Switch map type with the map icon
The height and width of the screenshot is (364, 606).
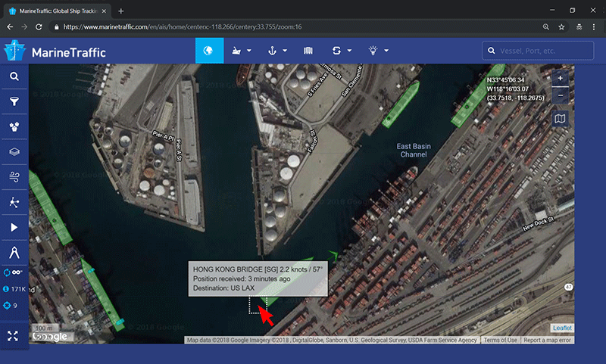[560, 119]
